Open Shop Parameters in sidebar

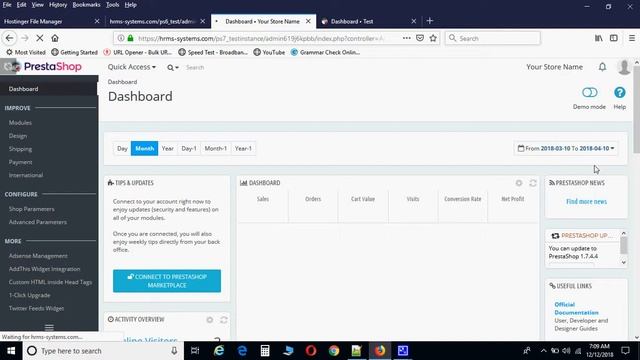pyautogui.click(x=31, y=209)
